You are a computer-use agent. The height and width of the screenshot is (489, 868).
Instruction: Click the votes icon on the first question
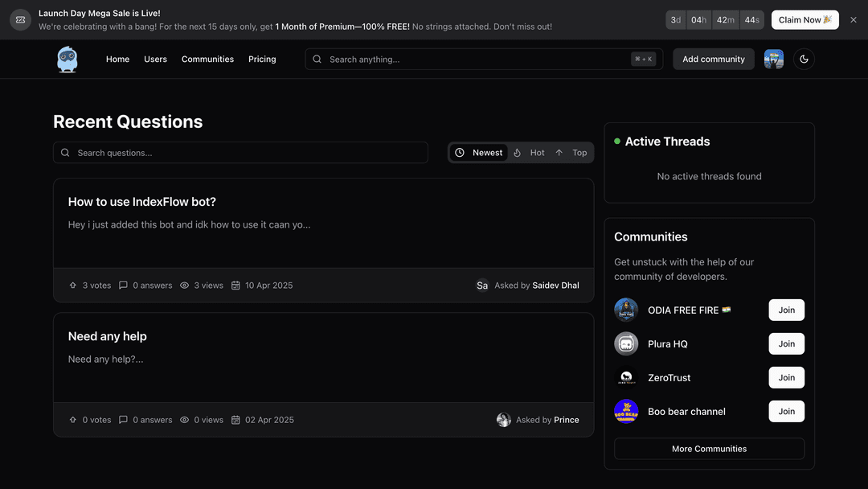click(x=74, y=285)
